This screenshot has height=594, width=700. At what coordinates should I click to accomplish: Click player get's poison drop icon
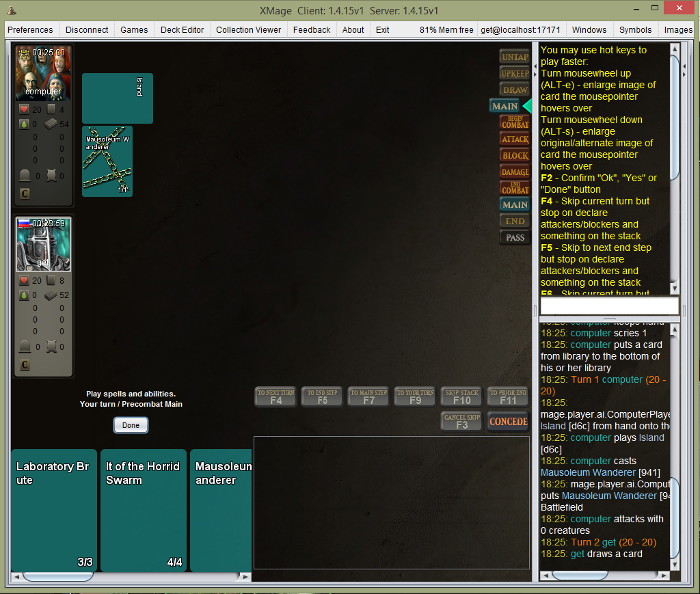click(24, 295)
